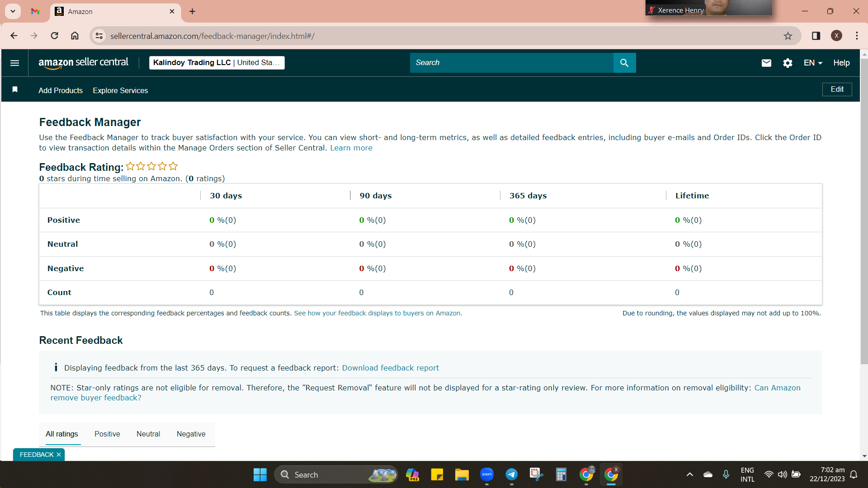
Task: Click the Recent Feedback heading
Action: [81, 340]
